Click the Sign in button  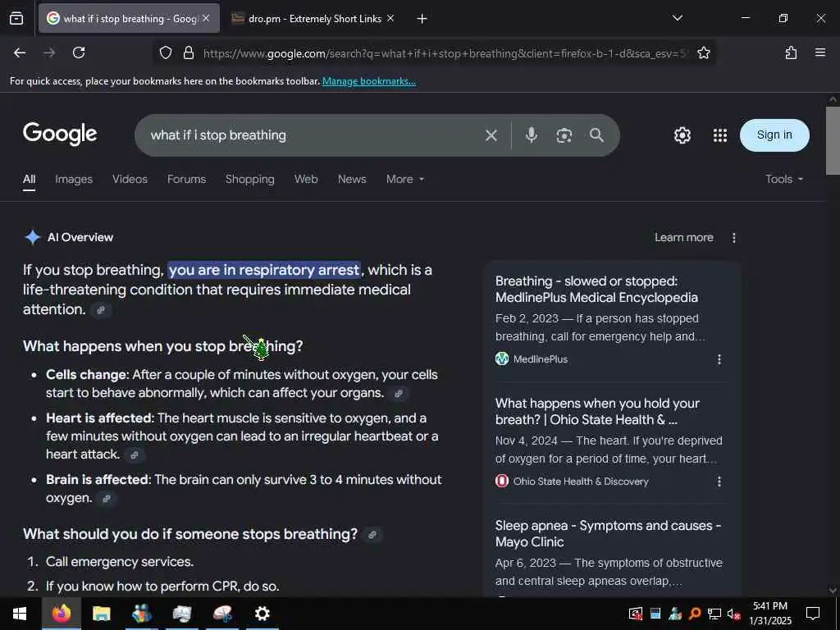tap(774, 135)
